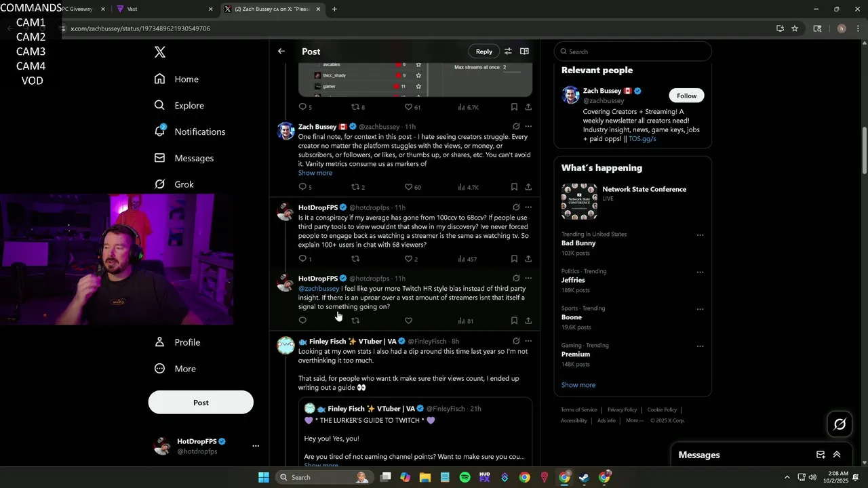This screenshot has height=488, width=868.
Task: Click the white Post button in the sidebar
Action: click(201, 403)
